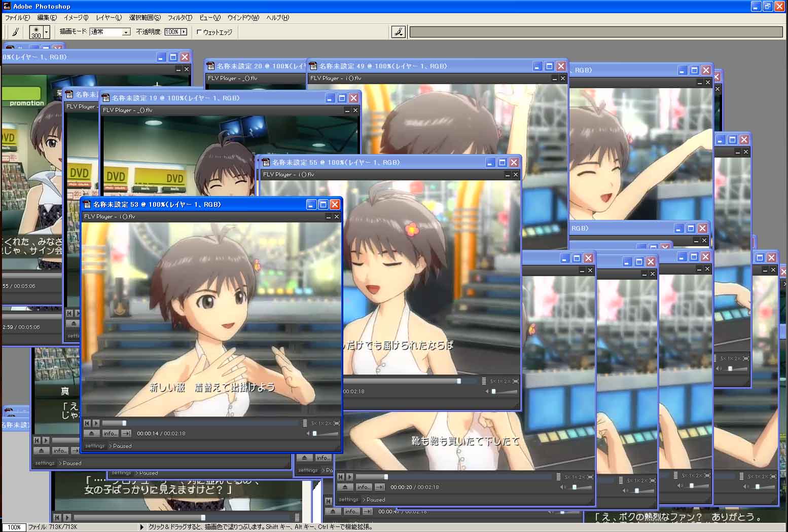Set 2x speed in the player showing 00:00:20
788x532 pixels.
point(582,477)
